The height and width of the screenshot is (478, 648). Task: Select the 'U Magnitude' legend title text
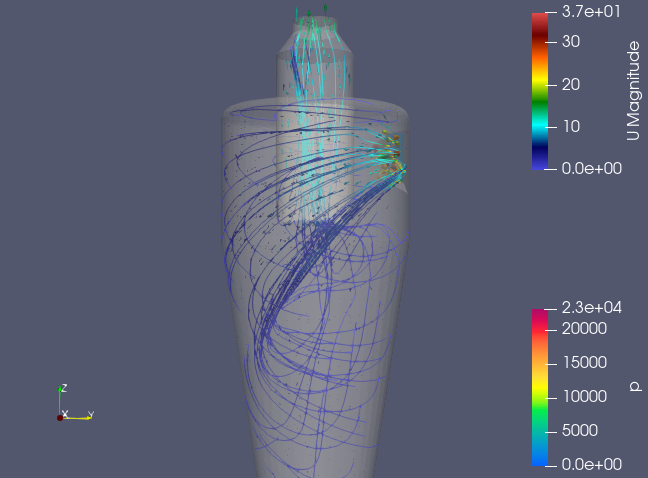pyautogui.click(x=632, y=90)
